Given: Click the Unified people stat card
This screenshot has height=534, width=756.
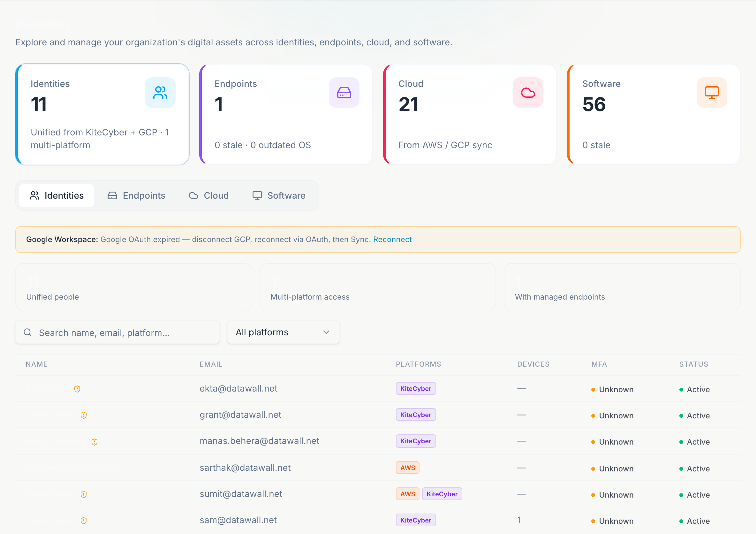Looking at the screenshot, I should pyautogui.click(x=134, y=286).
